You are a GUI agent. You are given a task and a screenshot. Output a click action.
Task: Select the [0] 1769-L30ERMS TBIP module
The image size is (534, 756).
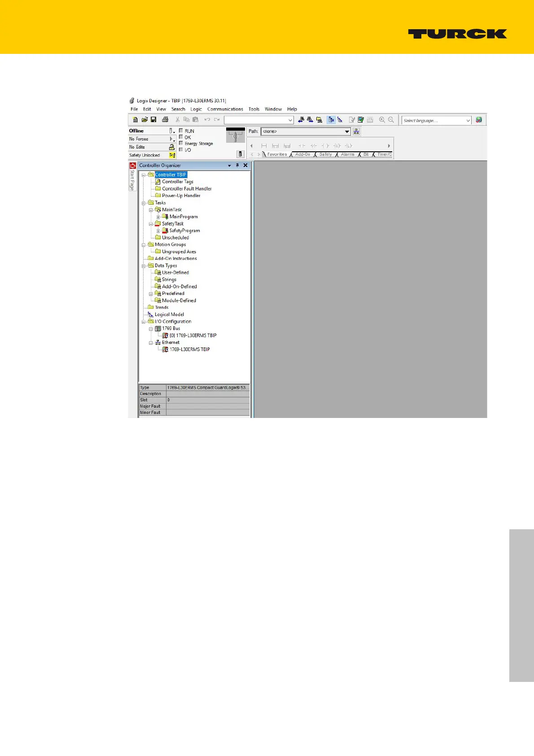pos(193,335)
